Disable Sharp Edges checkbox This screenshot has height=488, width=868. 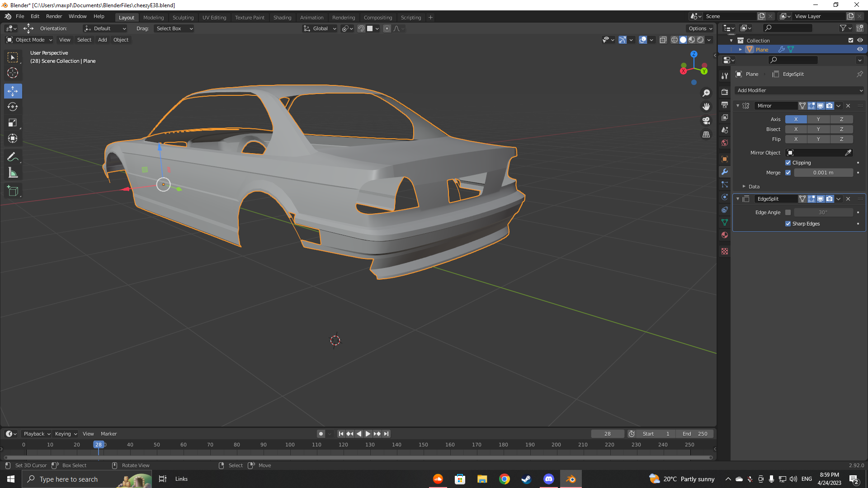pos(788,224)
